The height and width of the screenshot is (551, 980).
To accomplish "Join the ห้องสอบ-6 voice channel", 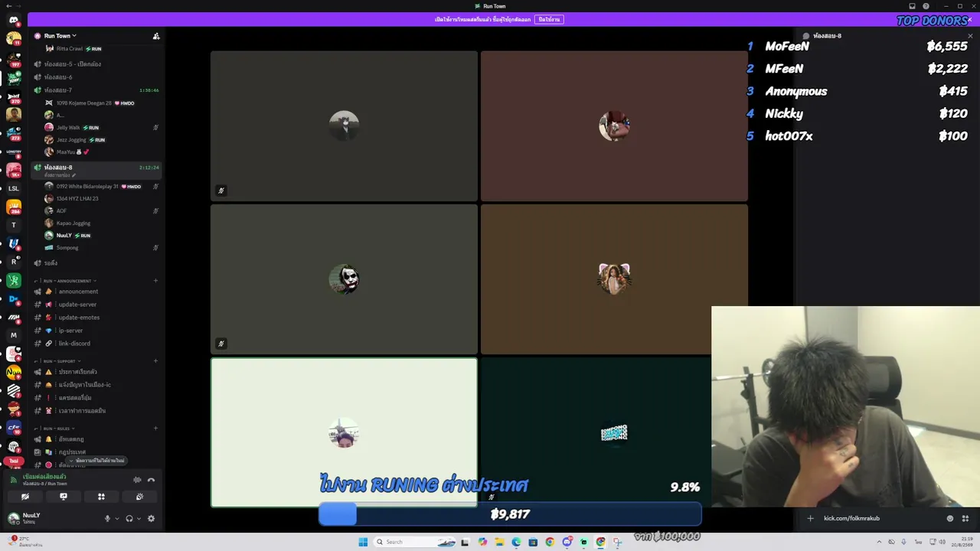I will click(x=96, y=77).
